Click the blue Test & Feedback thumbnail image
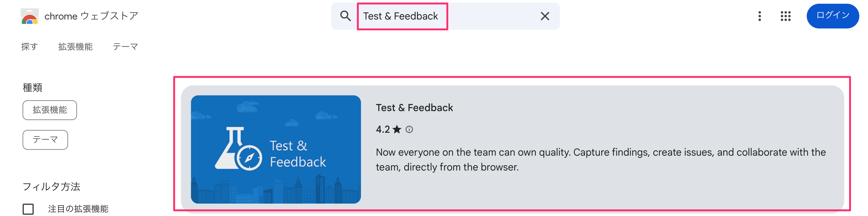 276,149
